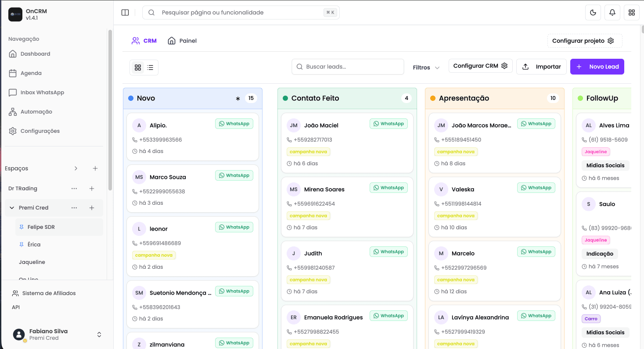Screen dimensions: 644x349
Task: Create a lead with Novo Lead
Action: [597, 67]
